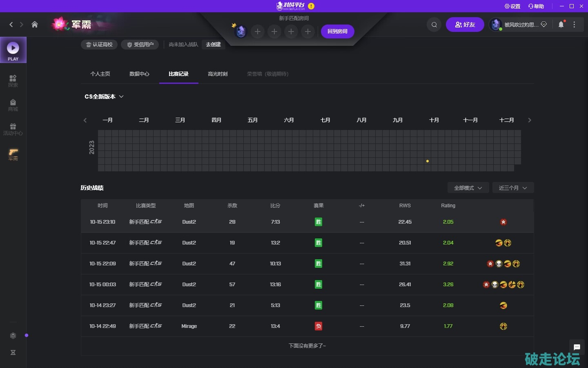The image size is (588, 368).
Task: Add player to first empty team slot
Action: click(x=258, y=31)
